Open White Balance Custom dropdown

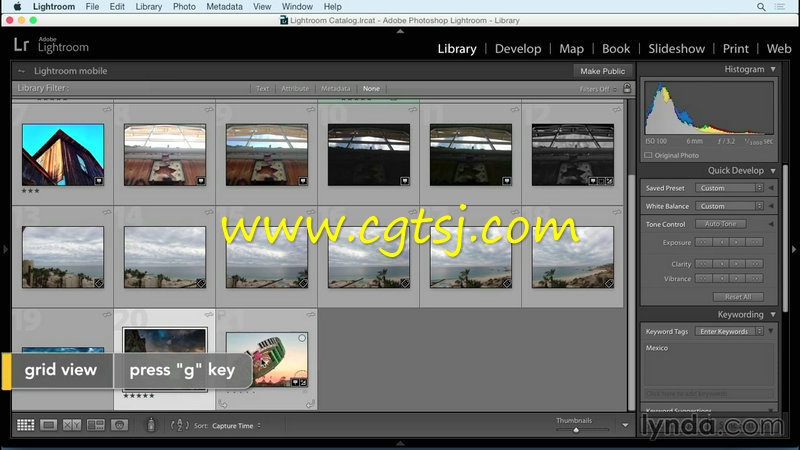tap(729, 206)
